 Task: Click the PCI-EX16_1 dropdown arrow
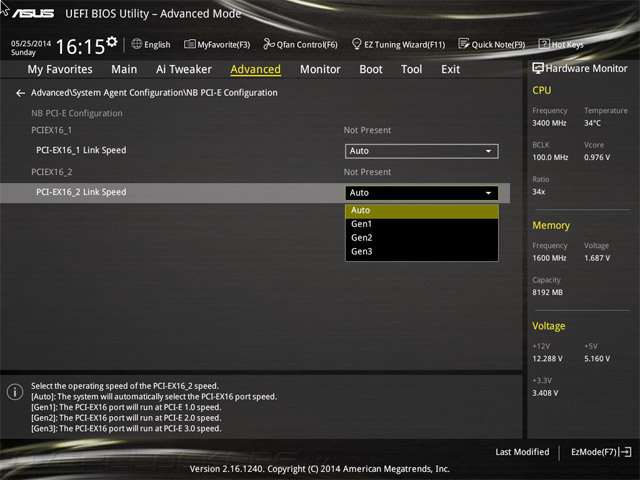pyautogui.click(x=488, y=151)
